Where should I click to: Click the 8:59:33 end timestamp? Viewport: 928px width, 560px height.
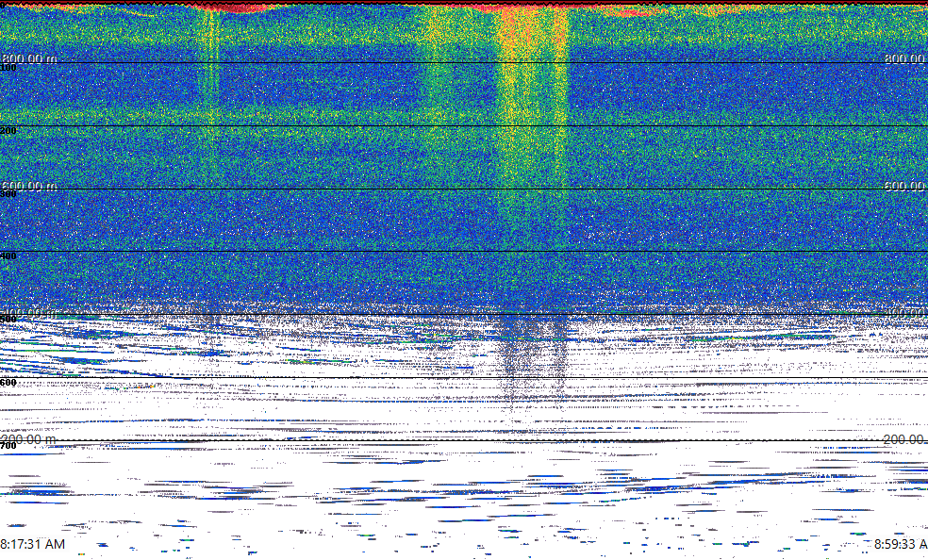click(x=901, y=543)
